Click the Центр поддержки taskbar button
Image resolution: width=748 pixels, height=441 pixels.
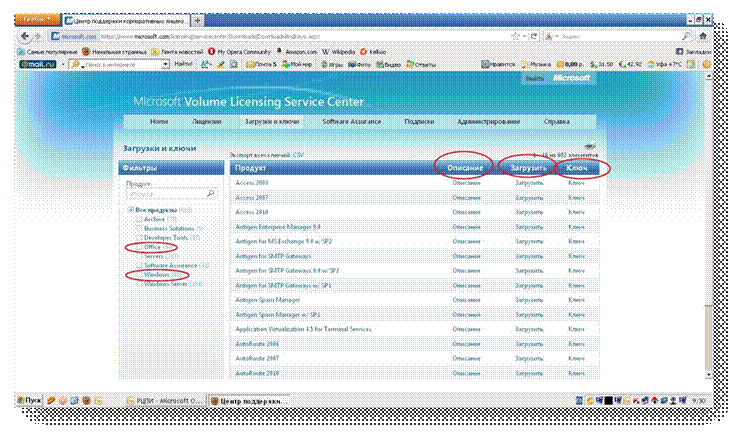[x=249, y=400]
